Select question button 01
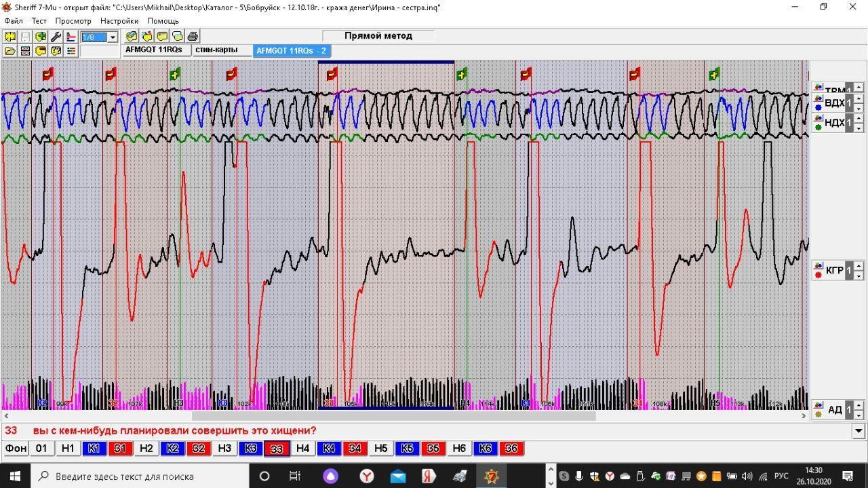The image size is (868, 488). [x=42, y=449]
